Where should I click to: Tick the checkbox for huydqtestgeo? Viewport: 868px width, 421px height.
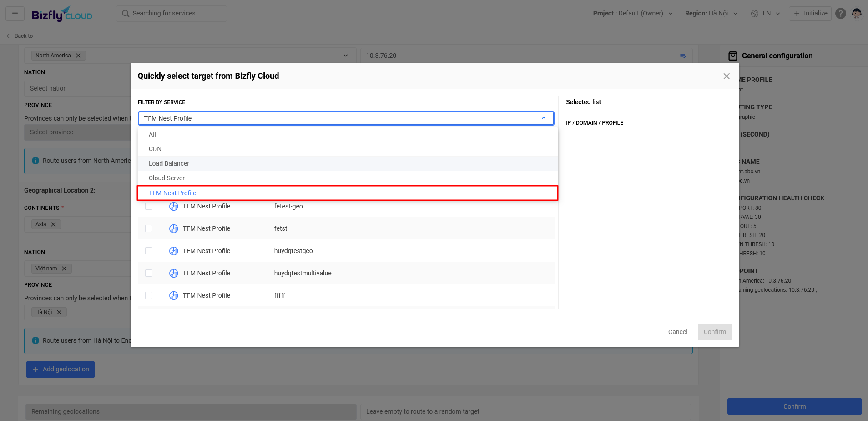coord(149,251)
